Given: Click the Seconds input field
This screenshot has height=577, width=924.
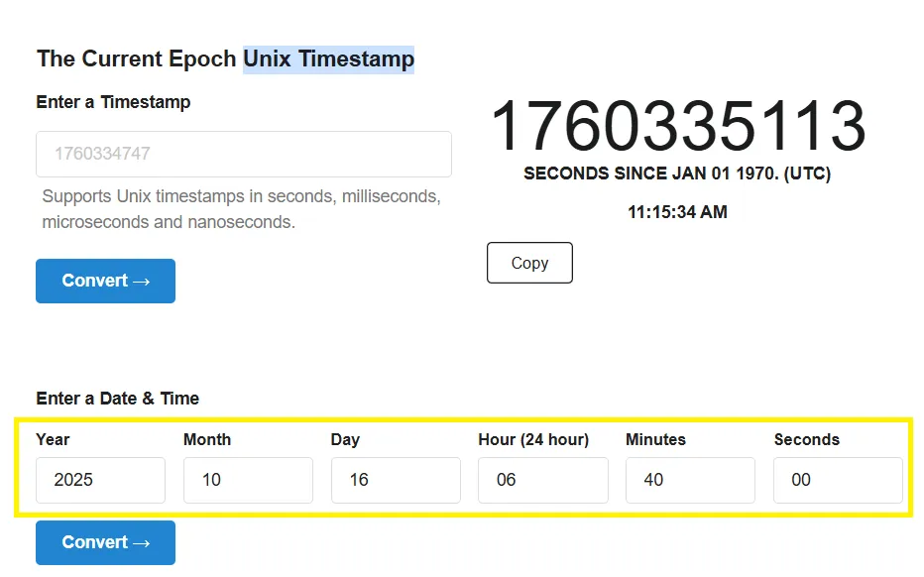Looking at the screenshot, I should click(x=838, y=480).
